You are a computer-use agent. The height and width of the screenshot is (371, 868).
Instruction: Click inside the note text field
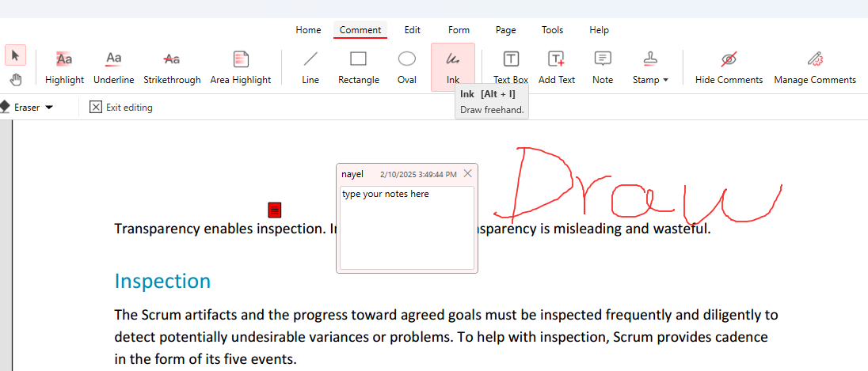click(407, 228)
